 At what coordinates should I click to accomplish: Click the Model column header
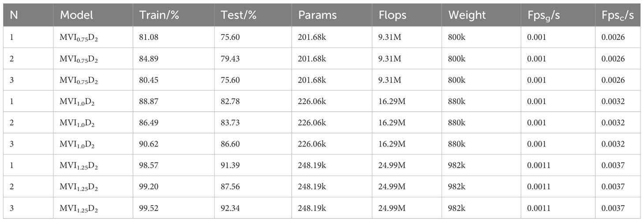click(x=93, y=15)
